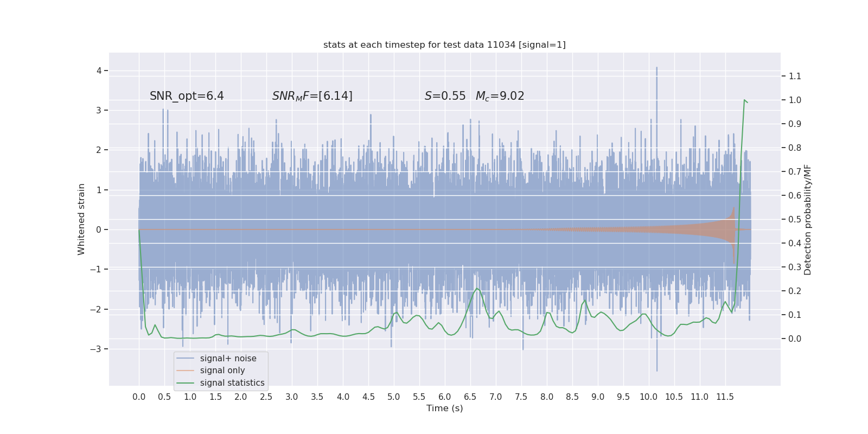Click the green curve peak near 6.6 s

[477, 289]
